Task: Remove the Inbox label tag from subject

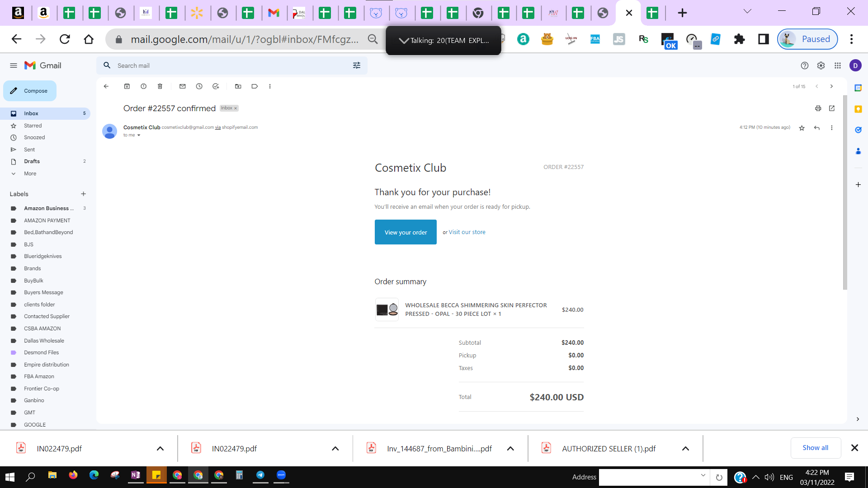Action: click(x=236, y=108)
